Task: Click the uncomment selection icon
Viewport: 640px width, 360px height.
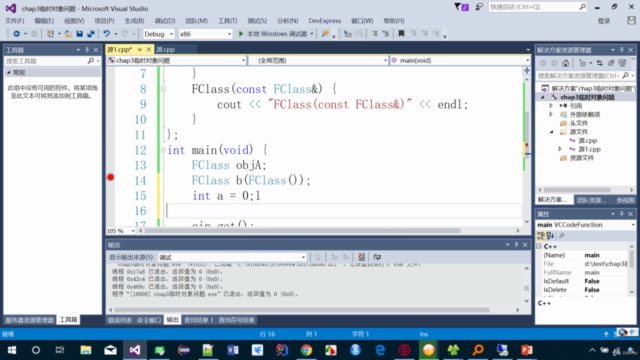Action: pyautogui.click(x=386, y=34)
